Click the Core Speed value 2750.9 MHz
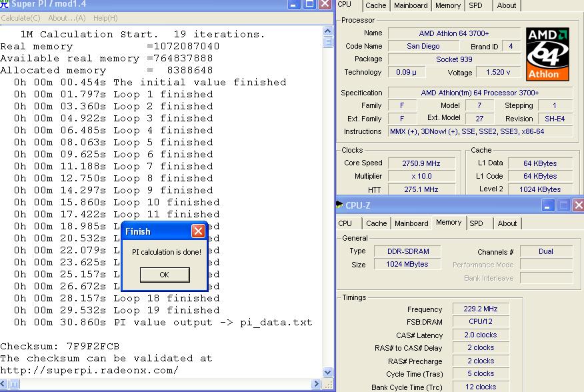Viewport: 584px width, 392px height. [x=421, y=163]
